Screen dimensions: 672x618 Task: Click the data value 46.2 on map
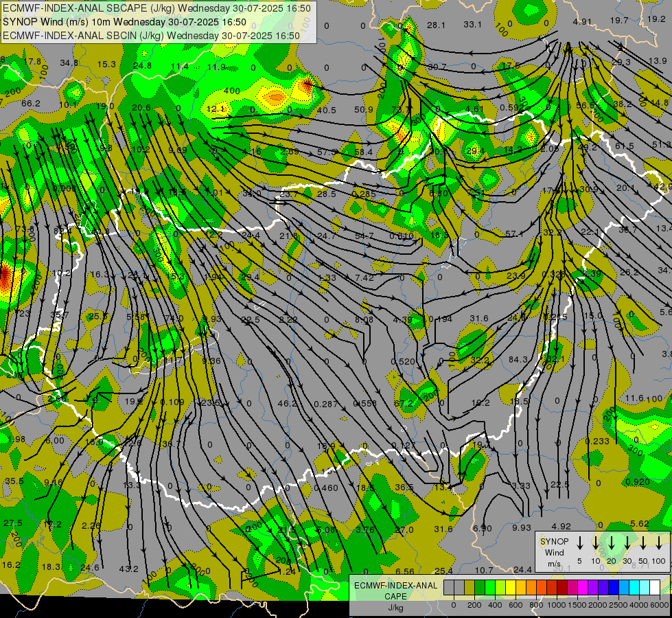288,404
